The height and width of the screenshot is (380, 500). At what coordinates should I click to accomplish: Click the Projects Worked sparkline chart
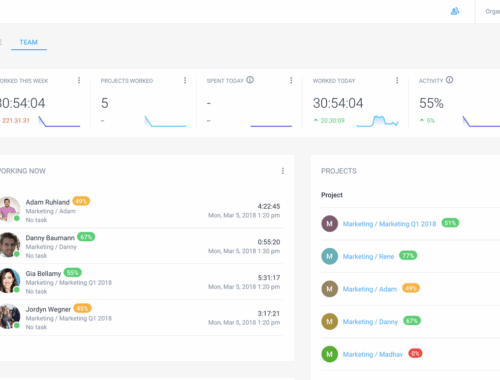165,121
